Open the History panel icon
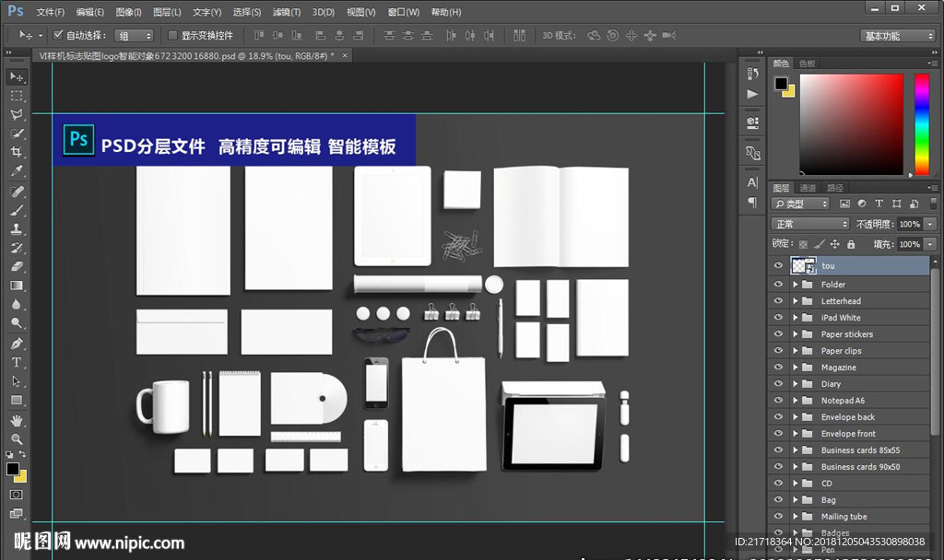The height and width of the screenshot is (560, 944). click(753, 73)
